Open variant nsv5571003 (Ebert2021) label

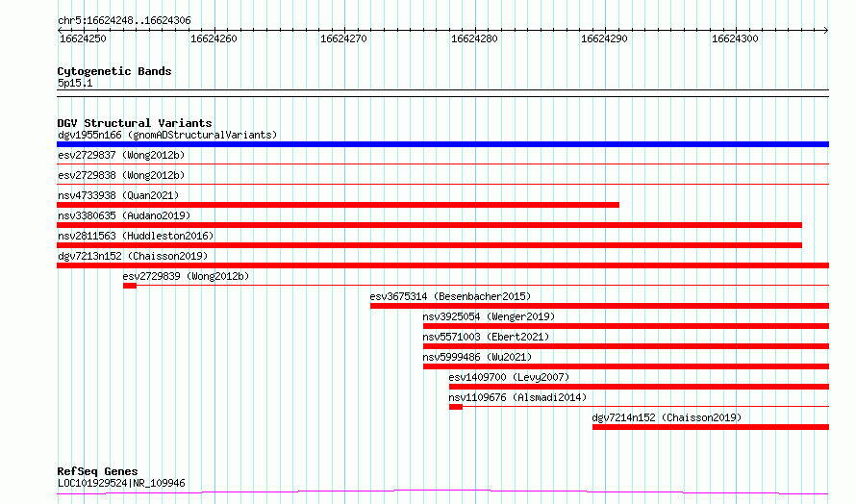[486, 337]
